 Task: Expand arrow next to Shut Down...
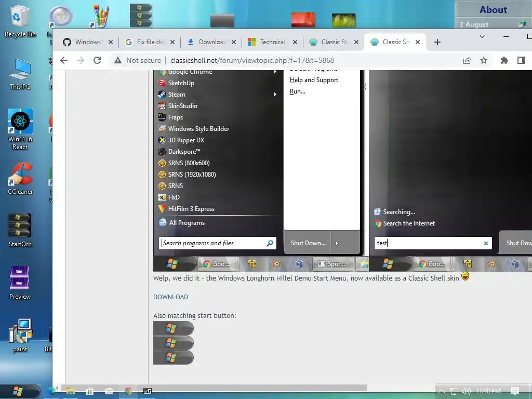pyautogui.click(x=337, y=243)
